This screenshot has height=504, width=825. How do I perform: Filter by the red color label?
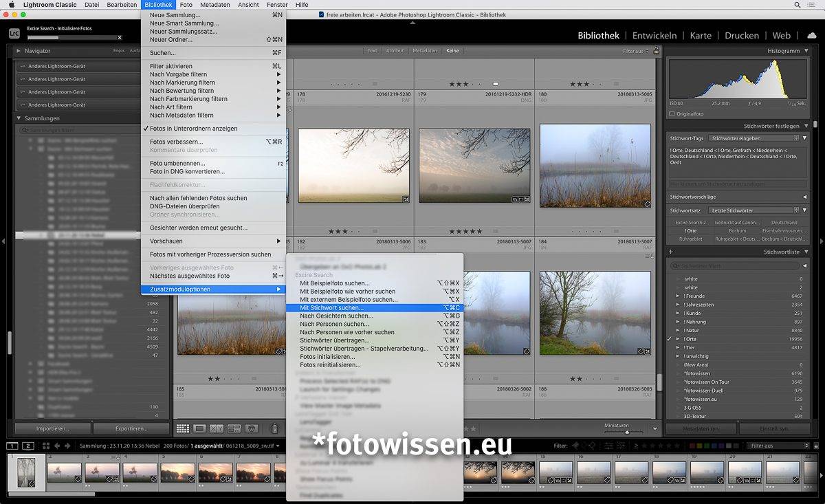(693, 446)
